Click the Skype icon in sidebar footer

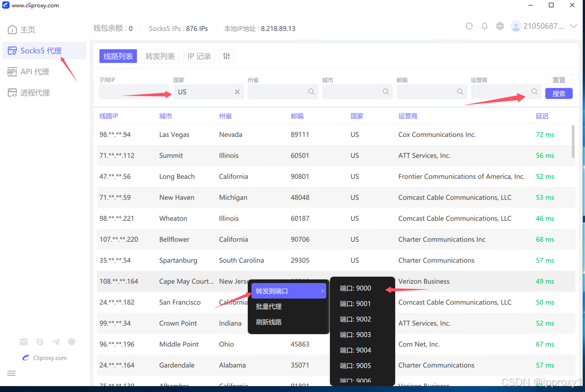(x=40, y=342)
